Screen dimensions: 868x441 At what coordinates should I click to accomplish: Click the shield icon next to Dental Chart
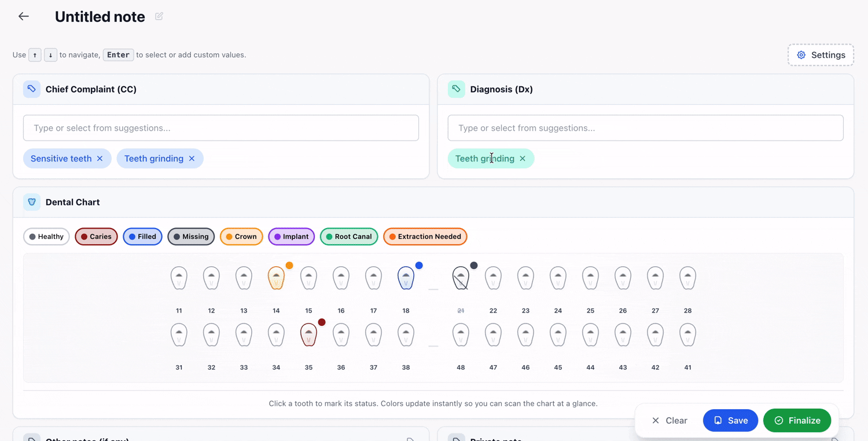32,202
